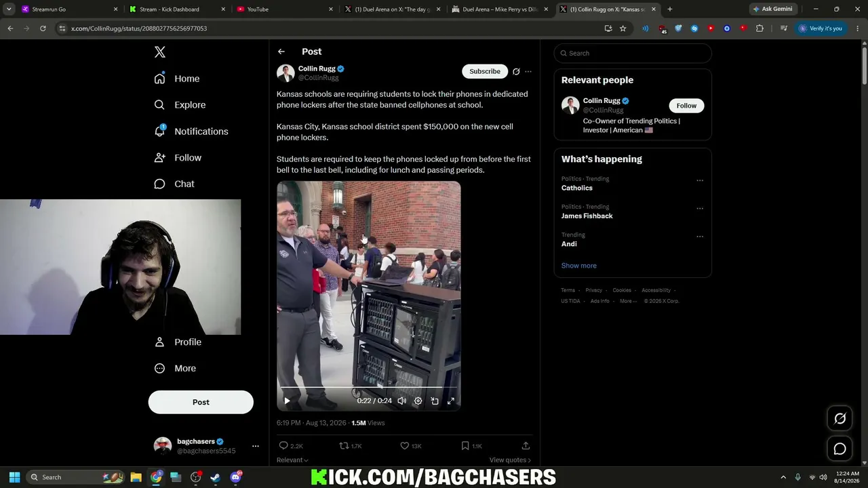
Task: Open Explore in the X sidebar
Action: [x=180, y=105]
